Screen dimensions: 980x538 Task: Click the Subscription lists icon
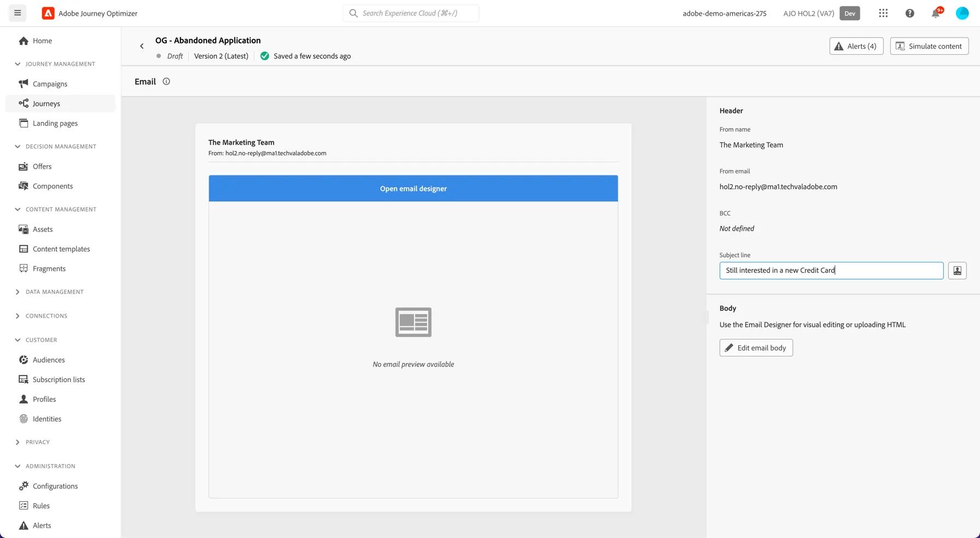click(x=24, y=379)
